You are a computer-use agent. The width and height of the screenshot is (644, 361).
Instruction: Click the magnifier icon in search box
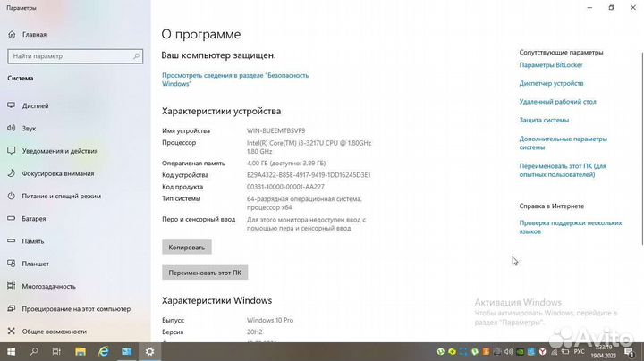tap(136, 56)
